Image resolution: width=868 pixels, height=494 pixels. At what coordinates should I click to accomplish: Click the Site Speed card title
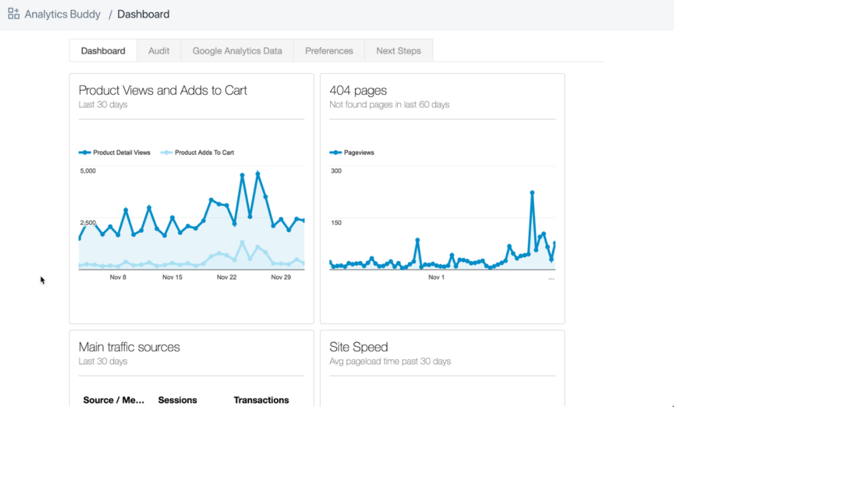click(359, 347)
